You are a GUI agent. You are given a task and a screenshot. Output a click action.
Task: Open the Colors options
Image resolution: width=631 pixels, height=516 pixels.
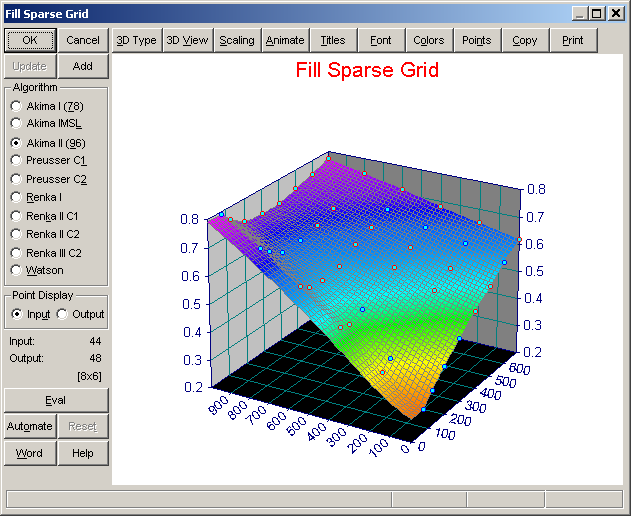click(429, 40)
